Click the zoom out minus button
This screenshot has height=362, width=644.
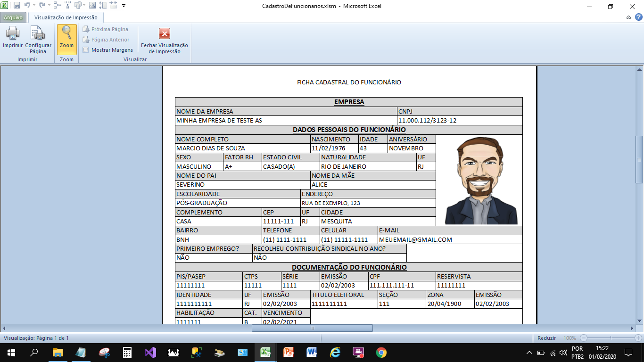pyautogui.click(x=584, y=338)
